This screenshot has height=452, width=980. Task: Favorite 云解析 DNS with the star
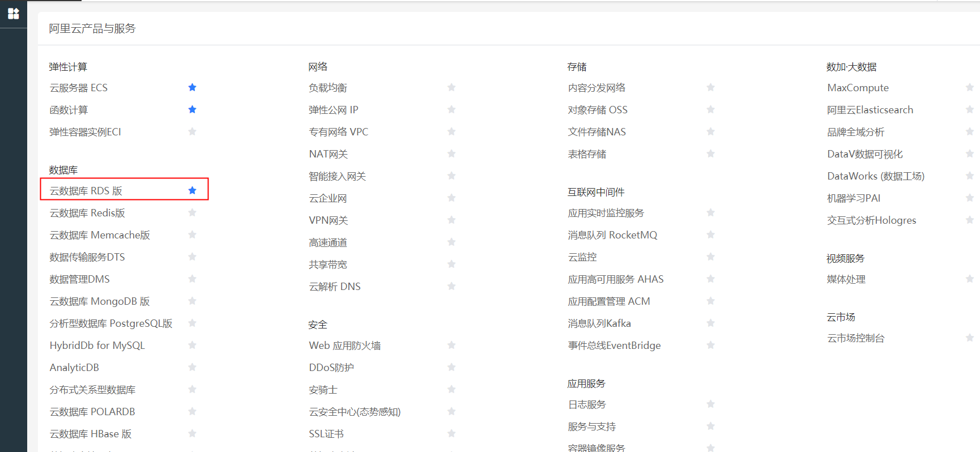451,286
